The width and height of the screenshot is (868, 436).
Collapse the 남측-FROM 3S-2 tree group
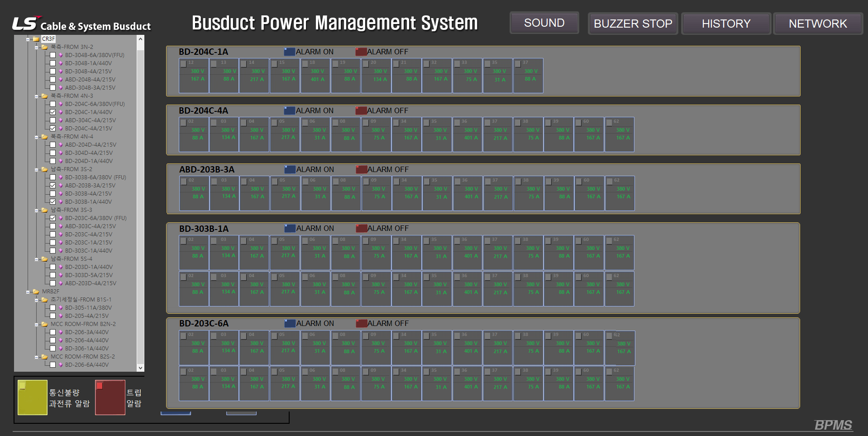(37, 170)
